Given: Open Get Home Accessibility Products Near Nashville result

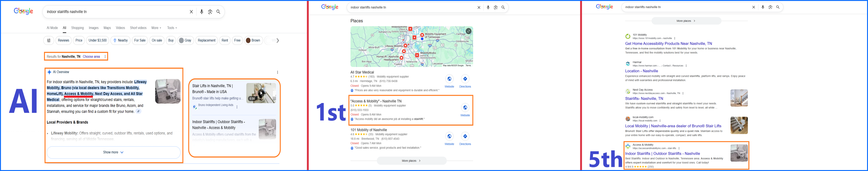Looking at the screenshot, I should 668,43.
